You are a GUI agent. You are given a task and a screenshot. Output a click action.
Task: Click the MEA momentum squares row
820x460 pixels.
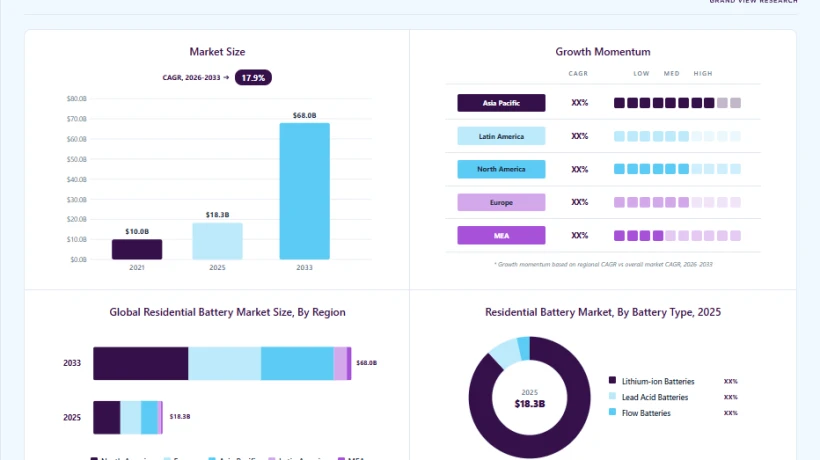click(x=677, y=236)
